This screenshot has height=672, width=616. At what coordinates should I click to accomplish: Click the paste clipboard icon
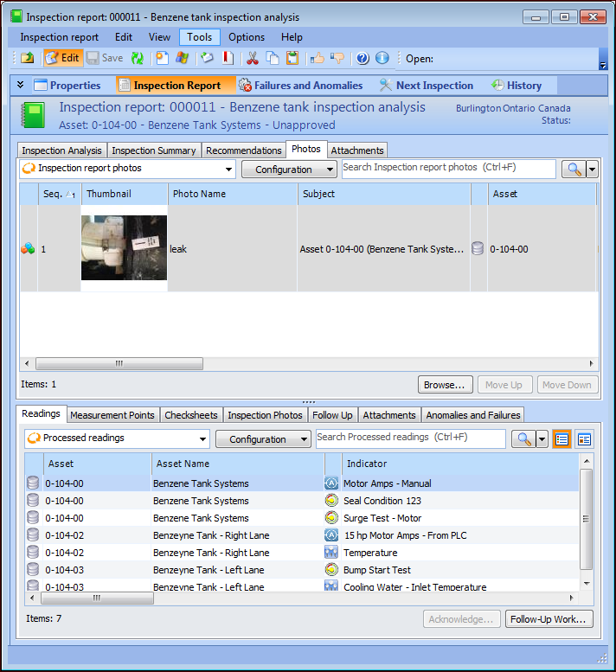pyautogui.click(x=292, y=58)
